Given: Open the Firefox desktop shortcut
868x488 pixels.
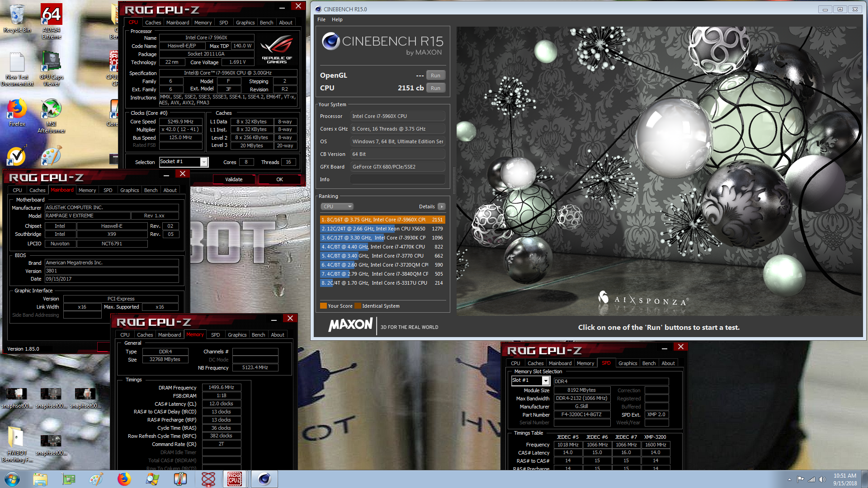Looking at the screenshot, I should click(x=17, y=113).
